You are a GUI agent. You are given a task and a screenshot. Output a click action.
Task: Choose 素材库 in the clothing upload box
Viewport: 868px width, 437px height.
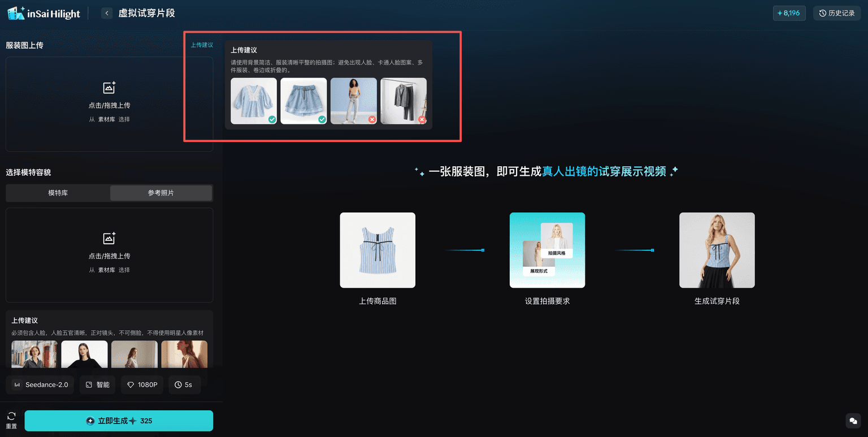click(106, 119)
